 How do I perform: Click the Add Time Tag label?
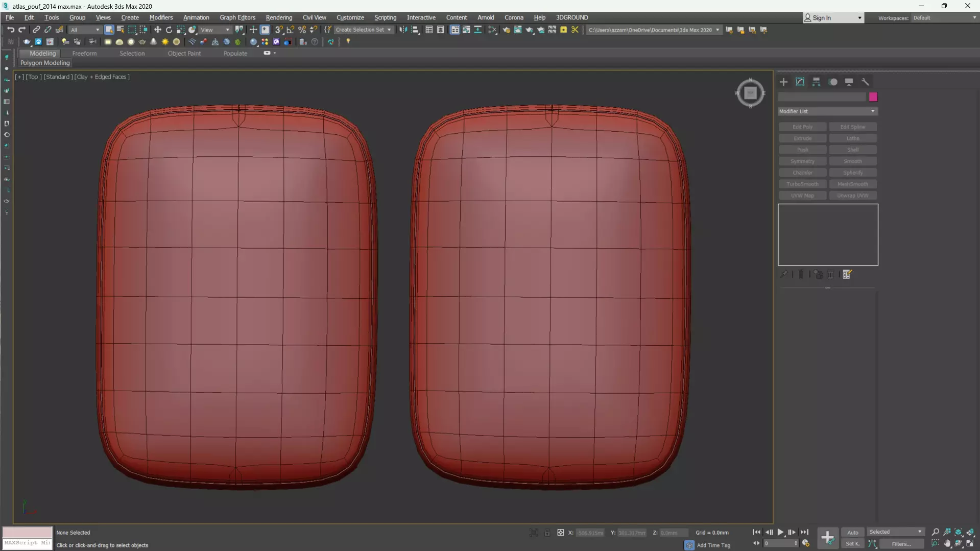713,545
